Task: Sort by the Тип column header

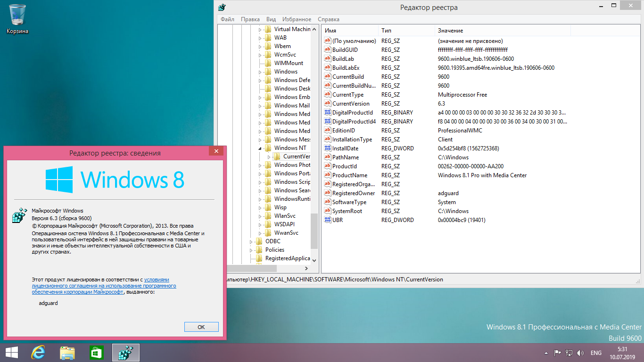Action: (x=406, y=31)
